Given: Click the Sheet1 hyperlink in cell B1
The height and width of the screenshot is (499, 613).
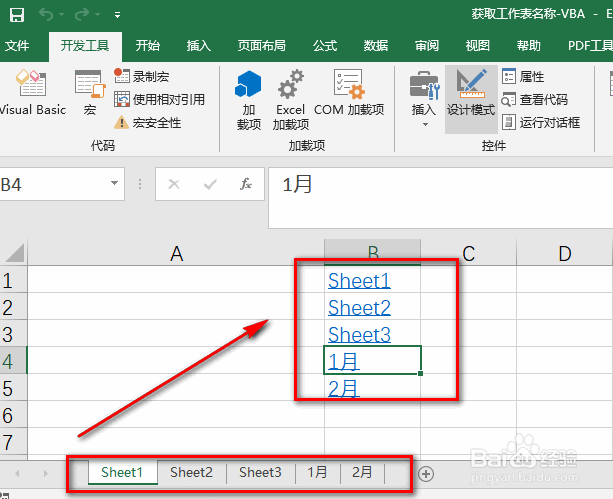Looking at the screenshot, I should (x=359, y=281).
